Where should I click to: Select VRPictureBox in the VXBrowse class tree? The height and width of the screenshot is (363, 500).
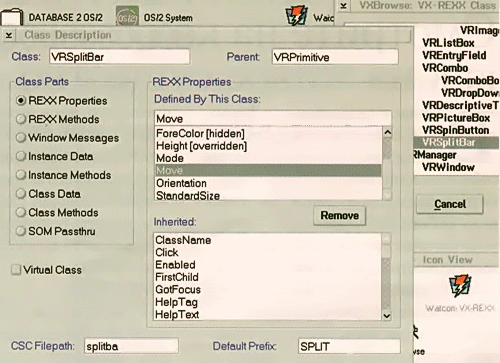point(456,118)
